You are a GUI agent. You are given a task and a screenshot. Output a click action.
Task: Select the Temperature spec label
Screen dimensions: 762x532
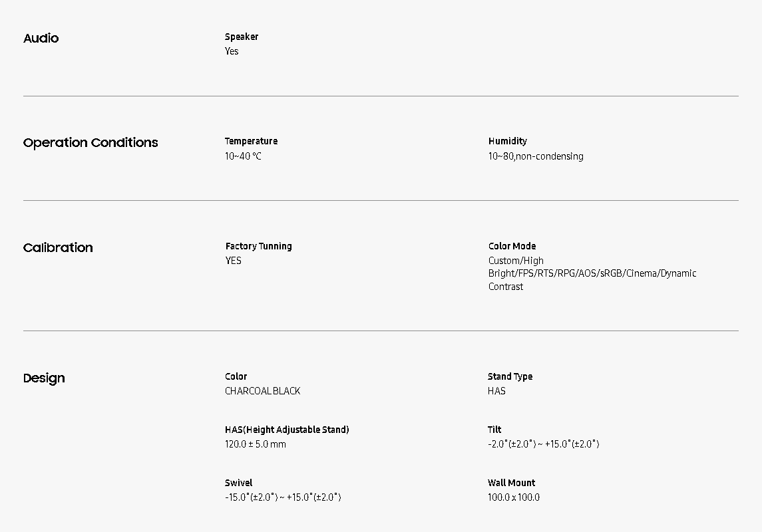coord(251,141)
